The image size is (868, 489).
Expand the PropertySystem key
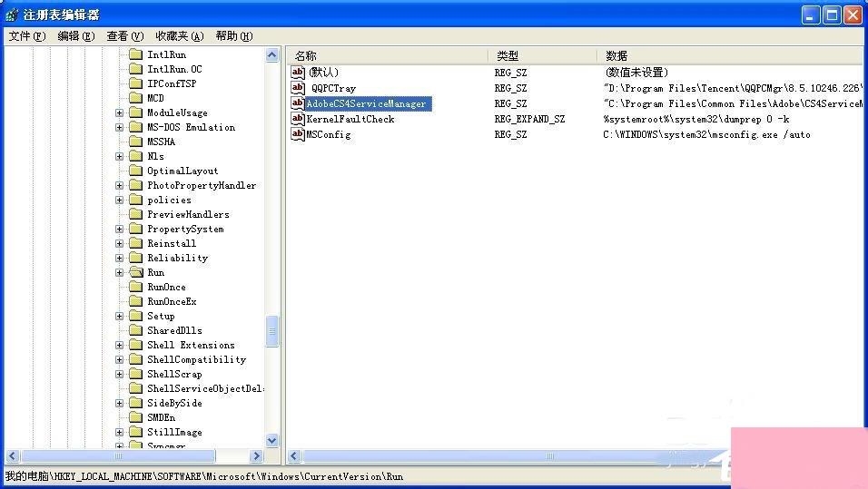click(119, 229)
